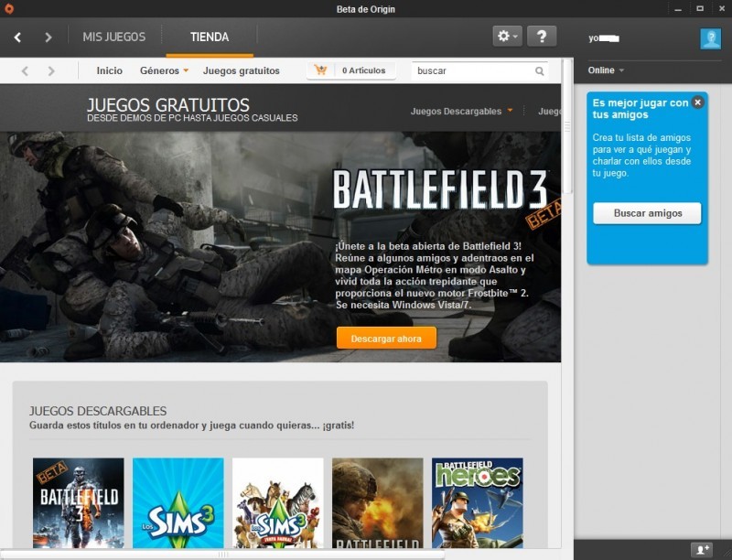Click the store page vertical scrollbar

pos(567,126)
